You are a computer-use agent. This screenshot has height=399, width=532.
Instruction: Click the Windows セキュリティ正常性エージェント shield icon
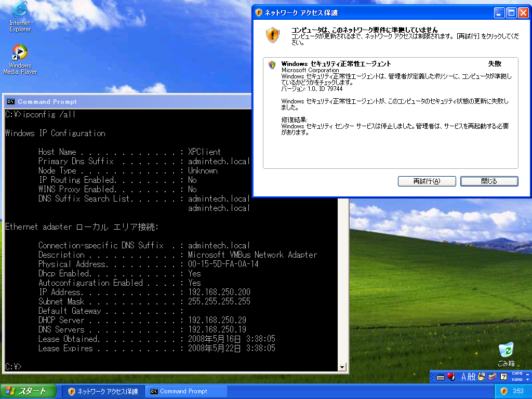tap(272, 65)
